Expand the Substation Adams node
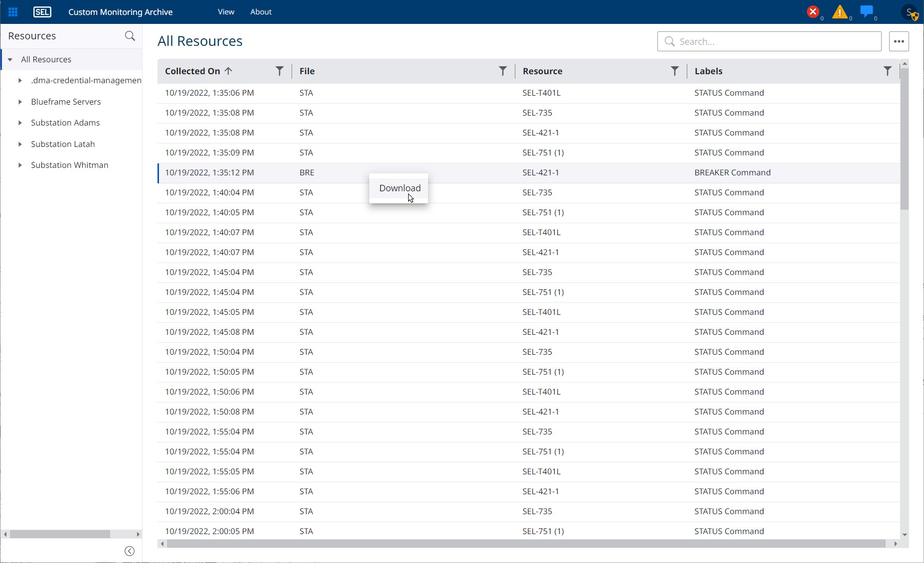Screen dimensions: 924x563 20,123
